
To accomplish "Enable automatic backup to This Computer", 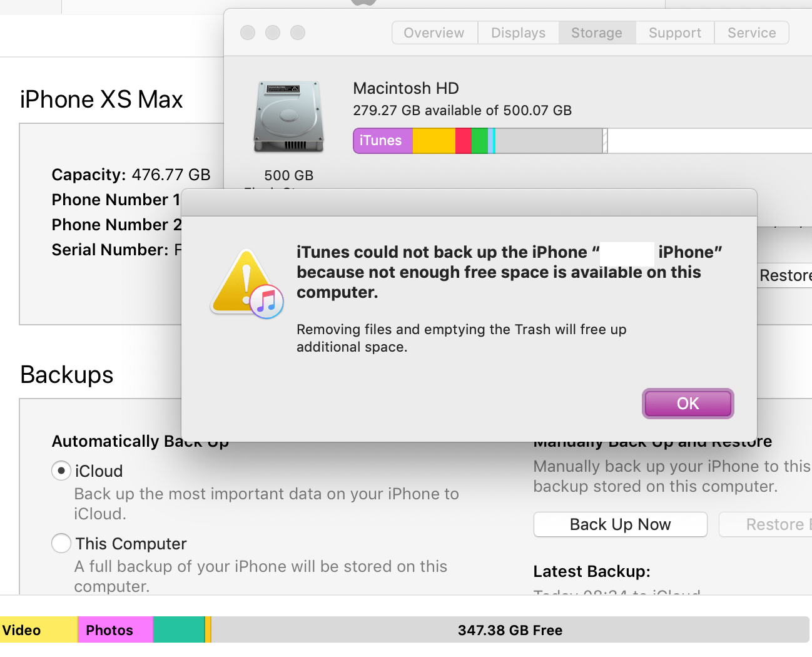I will (61, 543).
